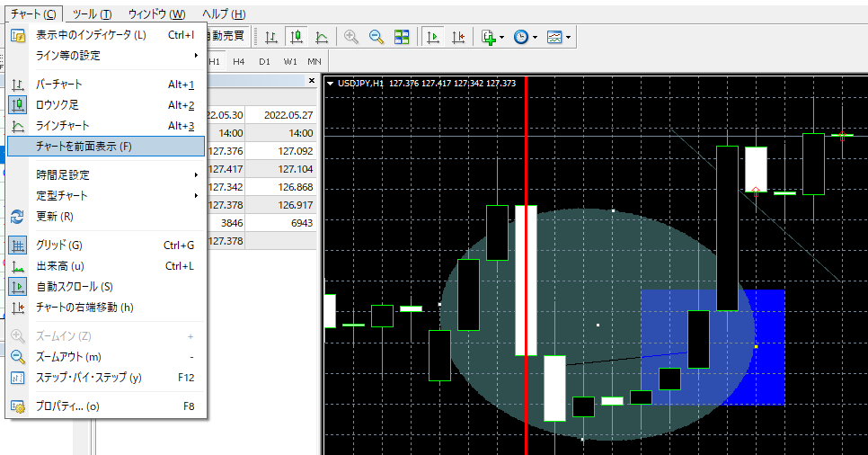Click the zoom out magnifier in toolbar
The image size is (868, 455).
[x=376, y=37]
